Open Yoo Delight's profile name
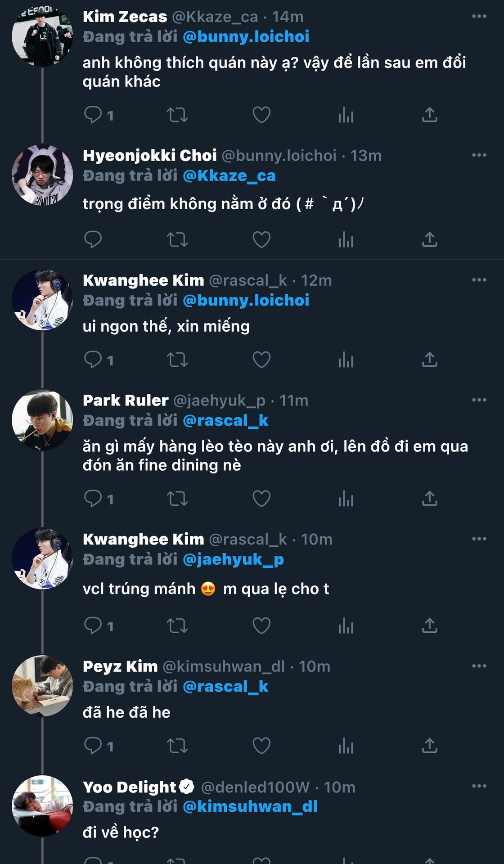Screen dimensions: 504x864 (130, 787)
